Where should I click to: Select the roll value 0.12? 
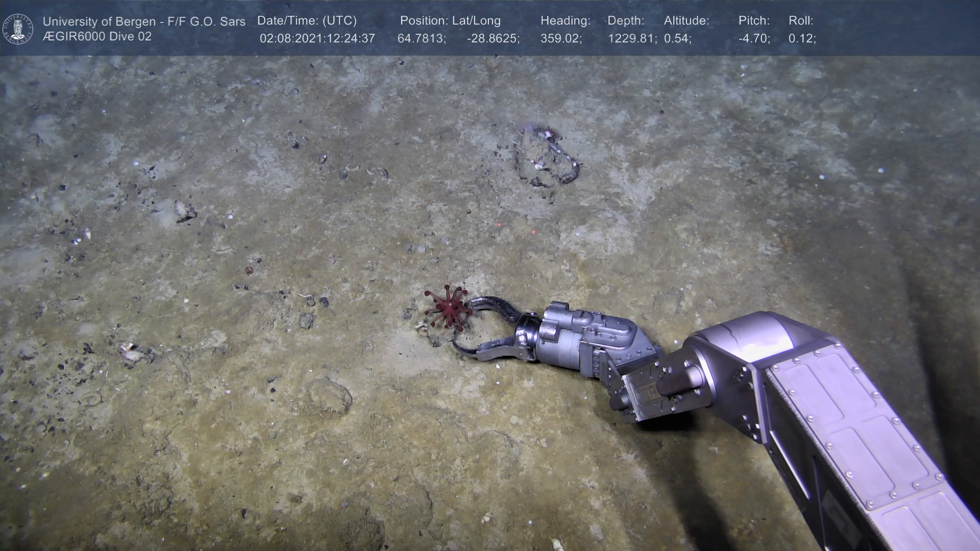coord(801,39)
